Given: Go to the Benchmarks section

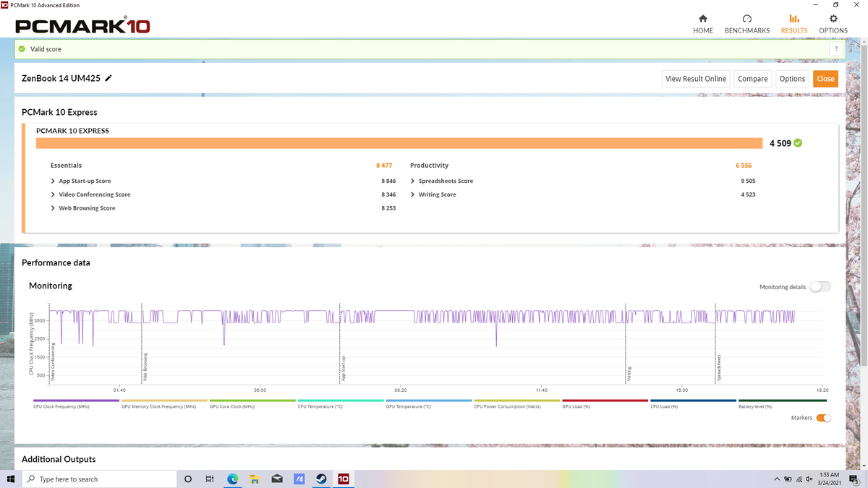Looking at the screenshot, I should coord(747,24).
